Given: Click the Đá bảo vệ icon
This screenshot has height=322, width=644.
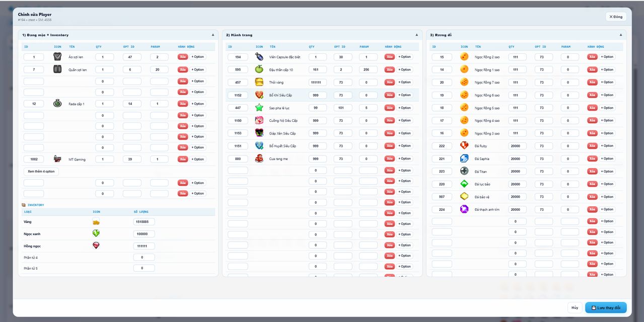Looking at the screenshot, I should pos(464,197).
